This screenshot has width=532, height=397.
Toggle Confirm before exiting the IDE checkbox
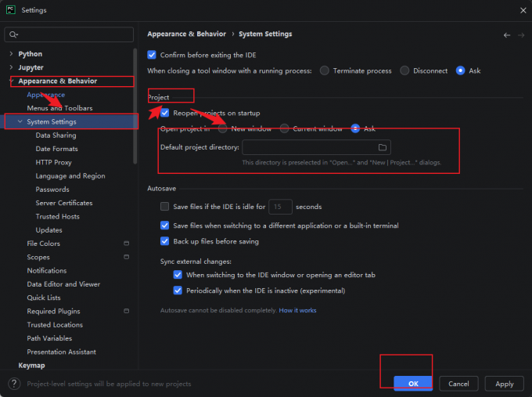click(152, 55)
